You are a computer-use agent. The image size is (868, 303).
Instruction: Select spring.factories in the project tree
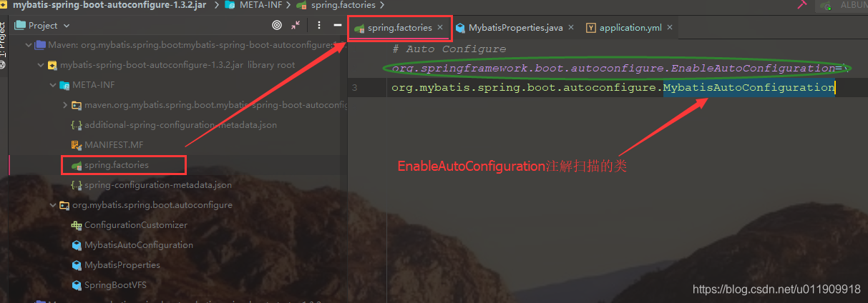click(x=117, y=165)
